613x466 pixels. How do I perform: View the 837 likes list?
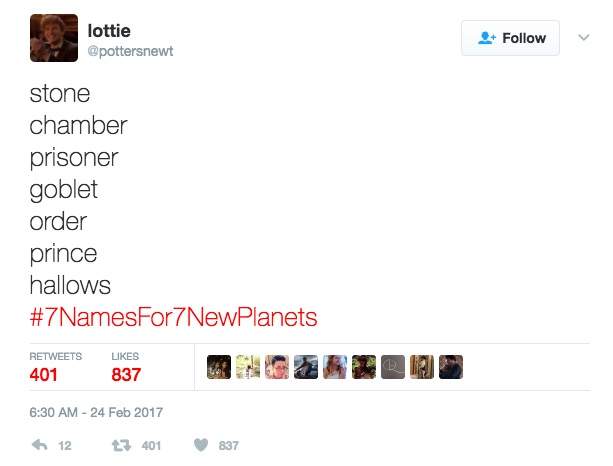pos(126,375)
